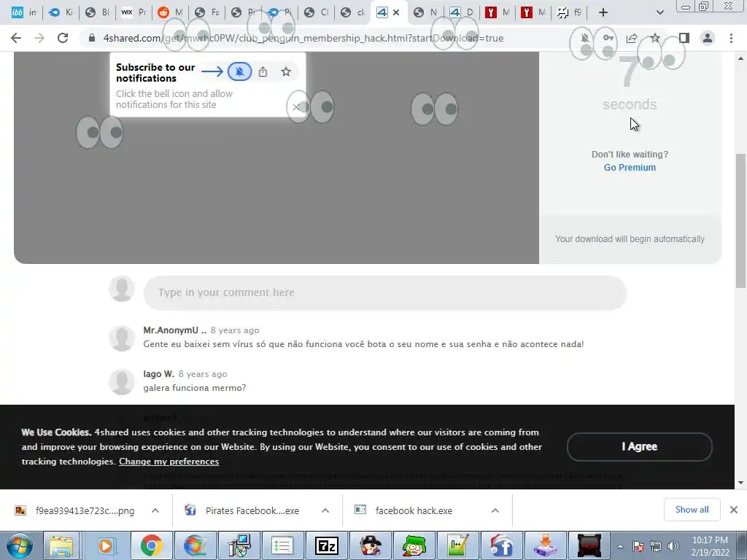Show hidden system tray icons
This screenshot has height=560, width=747.
coord(620,546)
